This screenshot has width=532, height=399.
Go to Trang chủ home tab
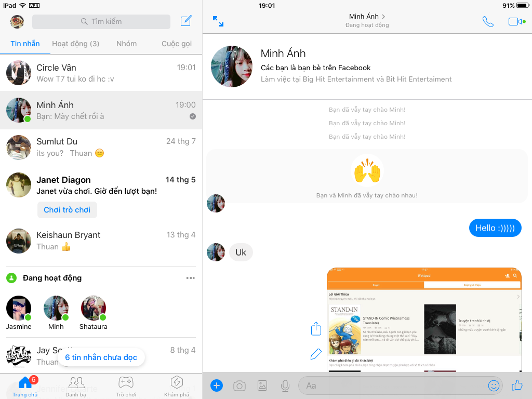click(25, 387)
